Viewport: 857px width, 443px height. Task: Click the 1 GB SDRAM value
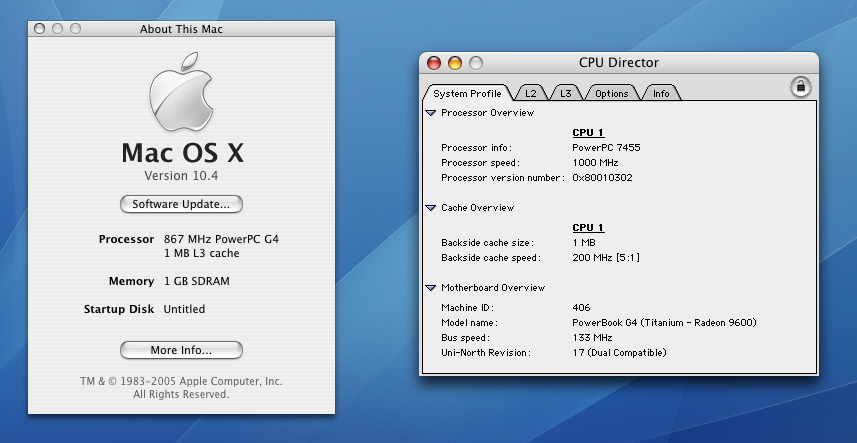click(197, 281)
